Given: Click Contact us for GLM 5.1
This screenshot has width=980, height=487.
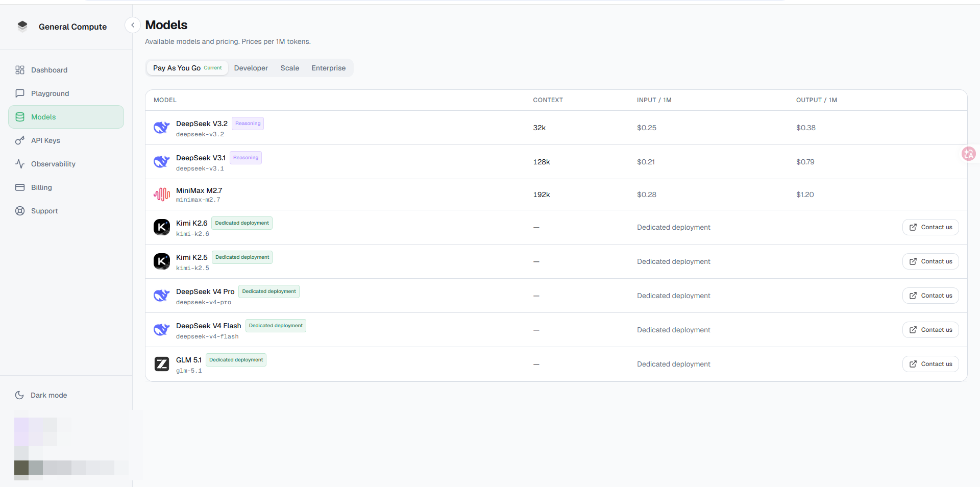Looking at the screenshot, I should tap(930, 364).
